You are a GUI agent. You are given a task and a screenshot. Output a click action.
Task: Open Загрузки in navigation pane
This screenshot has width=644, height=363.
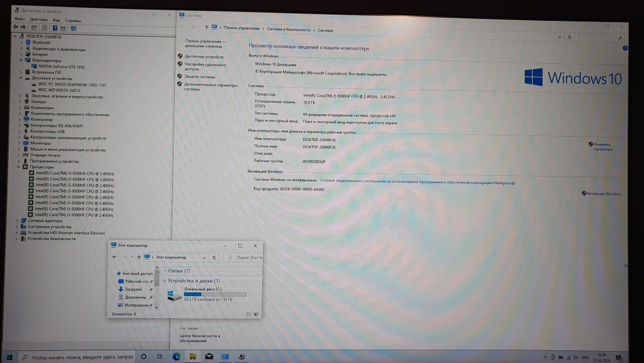133,289
